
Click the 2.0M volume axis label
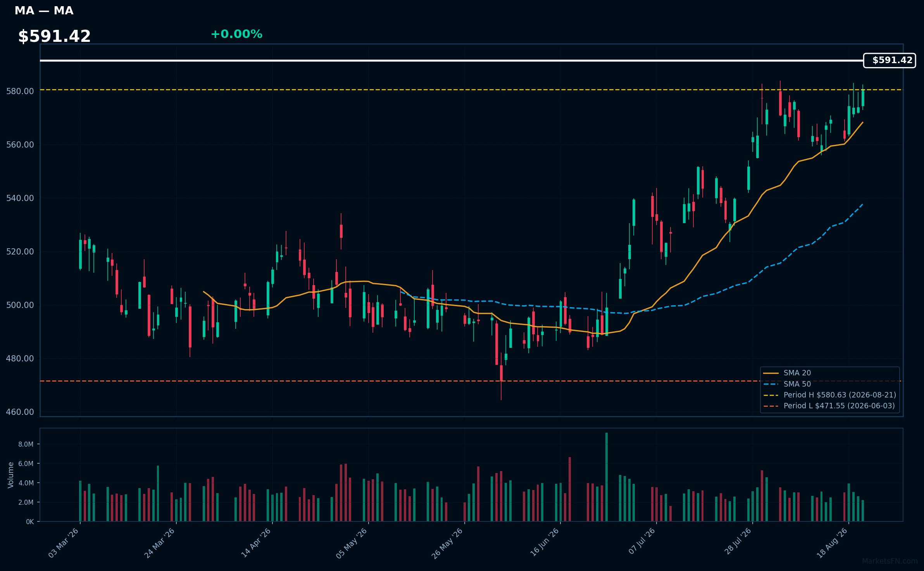coord(26,502)
